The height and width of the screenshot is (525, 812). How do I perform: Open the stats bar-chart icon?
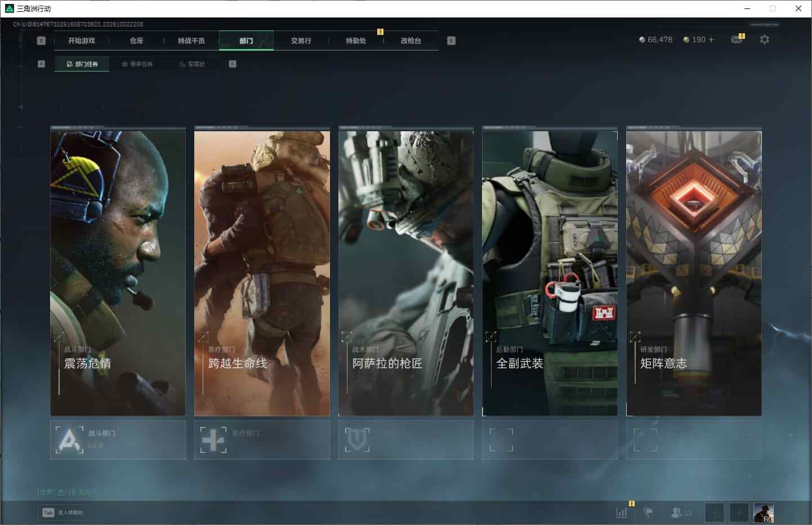click(x=622, y=513)
